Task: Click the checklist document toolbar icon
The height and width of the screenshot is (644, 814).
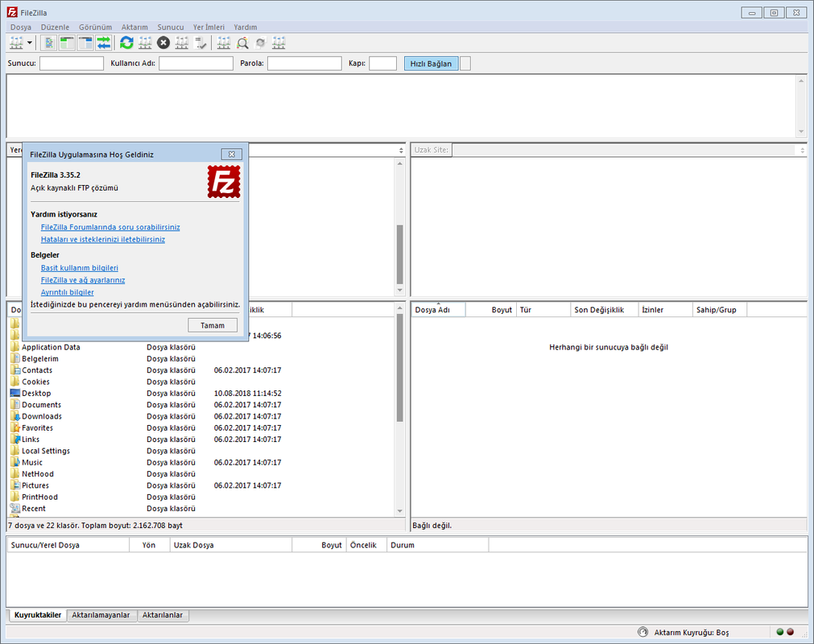Action: tap(200, 43)
